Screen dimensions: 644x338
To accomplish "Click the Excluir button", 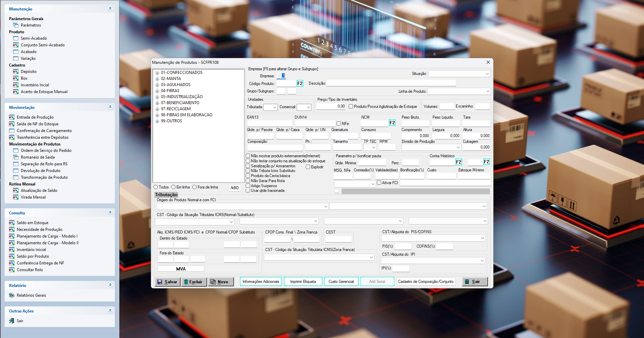I will click(194, 282).
